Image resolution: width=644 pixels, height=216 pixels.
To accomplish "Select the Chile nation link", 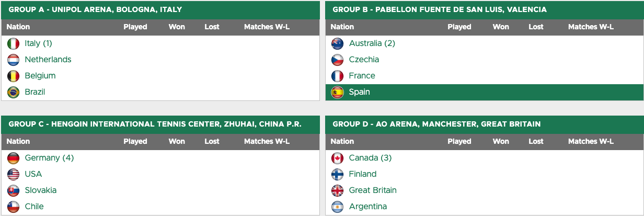I will tap(34, 207).
